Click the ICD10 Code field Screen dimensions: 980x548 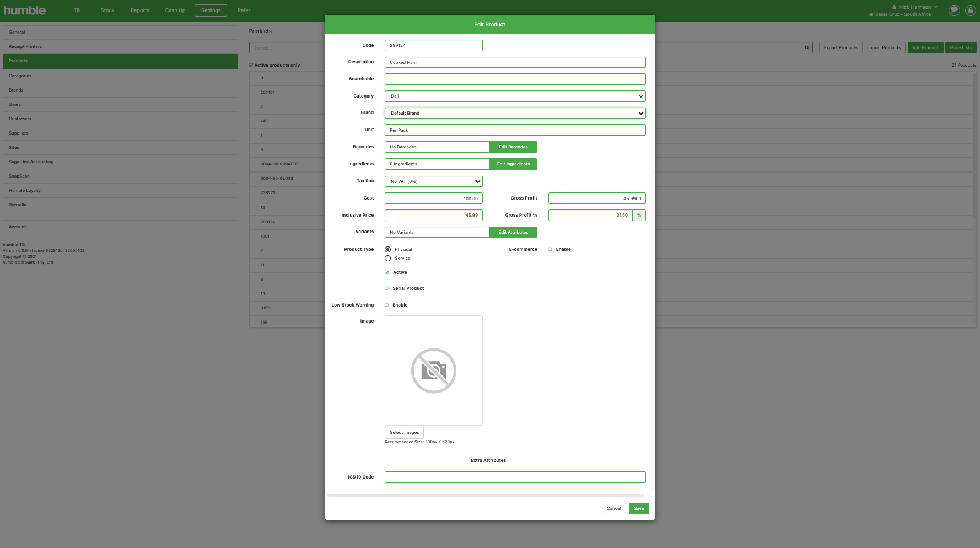515,477
